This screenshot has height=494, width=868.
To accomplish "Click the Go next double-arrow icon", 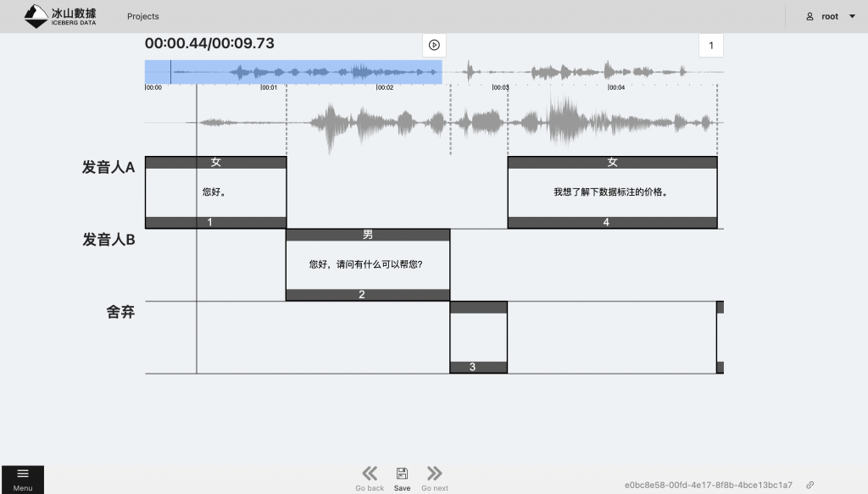I will pos(434,473).
